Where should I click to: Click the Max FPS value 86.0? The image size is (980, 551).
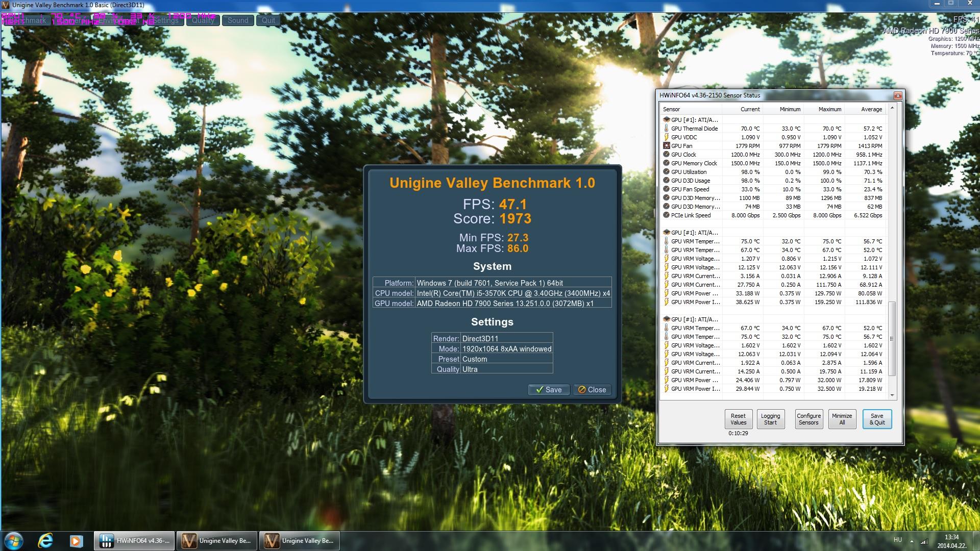(x=518, y=248)
